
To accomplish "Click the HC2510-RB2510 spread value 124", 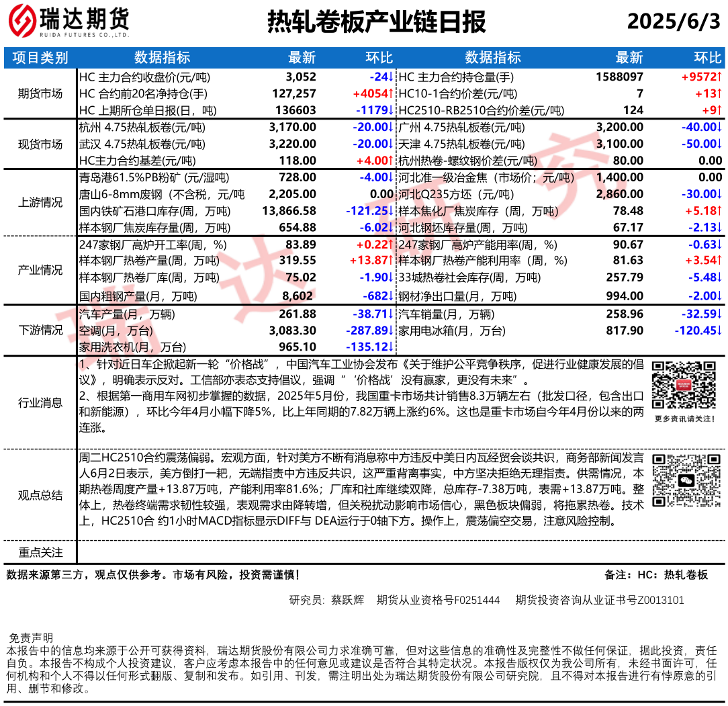I will (x=633, y=111).
